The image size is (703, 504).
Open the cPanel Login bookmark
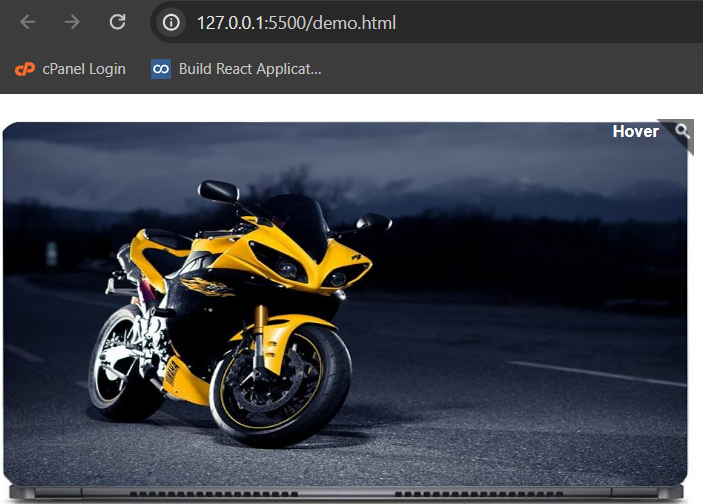tap(70, 69)
